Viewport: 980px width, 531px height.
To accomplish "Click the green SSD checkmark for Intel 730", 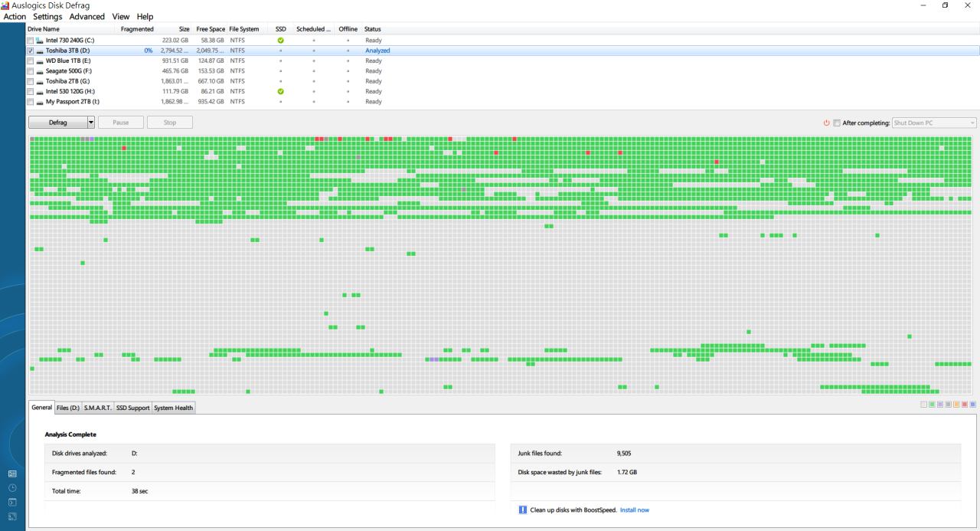I will point(280,40).
